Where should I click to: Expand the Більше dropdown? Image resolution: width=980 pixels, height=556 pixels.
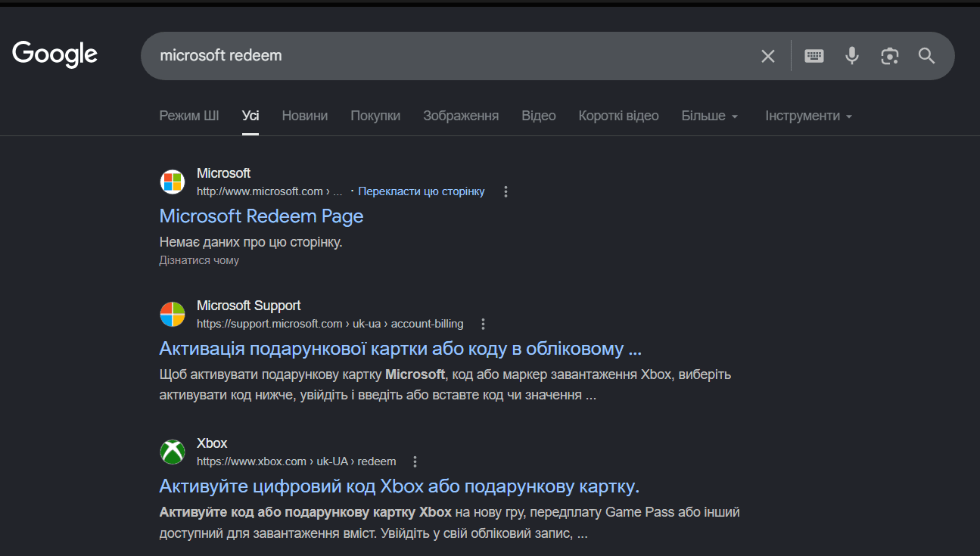[710, 116]
